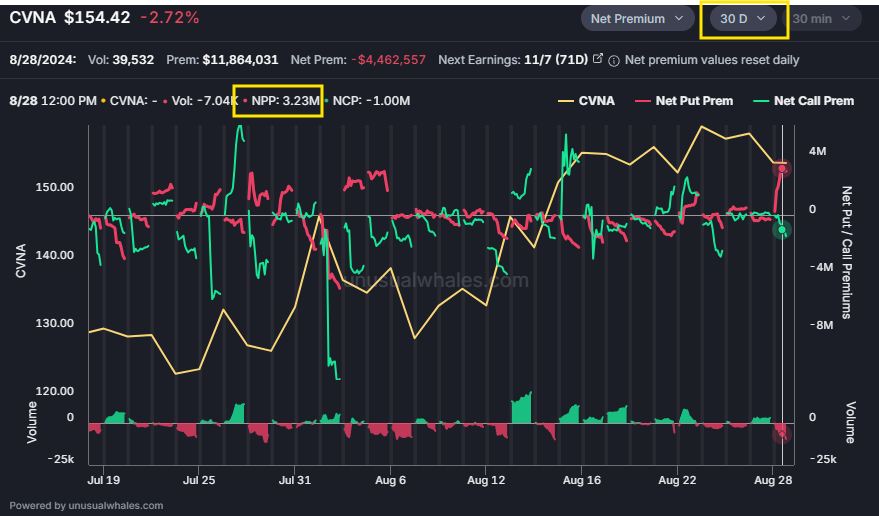Click the Net Prem -$4,462,557 value
879x516 pixels.
point(358,60)
